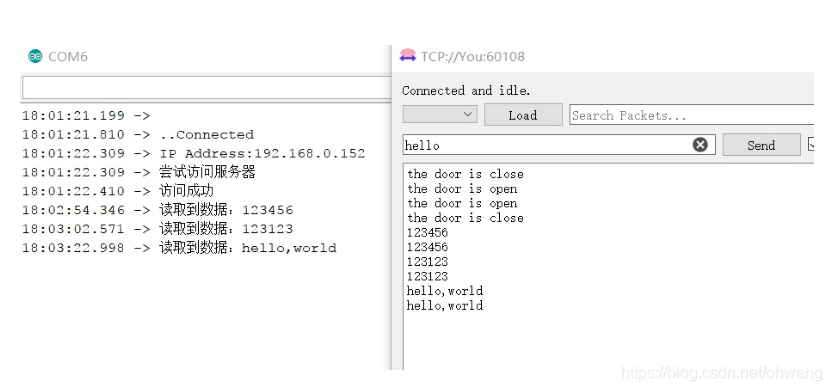
Task: Focus the COM6 serial monitor input box
Action: click(206, 87)
